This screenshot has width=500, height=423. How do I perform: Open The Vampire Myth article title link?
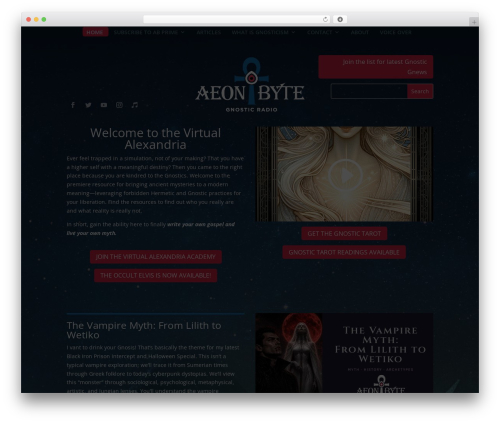144,330
